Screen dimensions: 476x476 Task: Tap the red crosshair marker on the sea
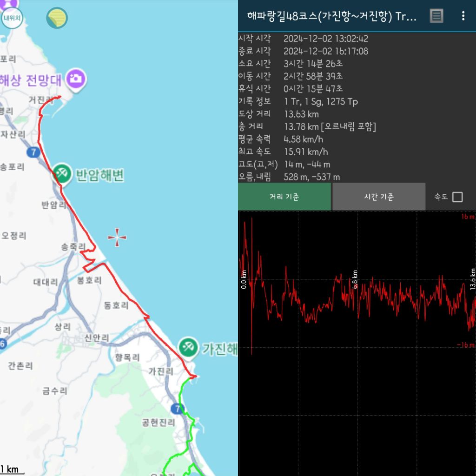pyautogui.click(x=117, y=237)
